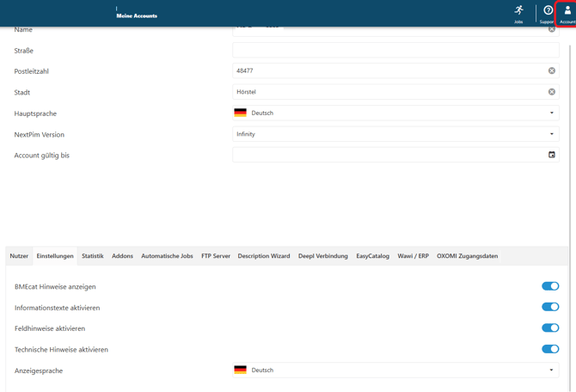Clear the Postleitzahl field value

point(552,71)
